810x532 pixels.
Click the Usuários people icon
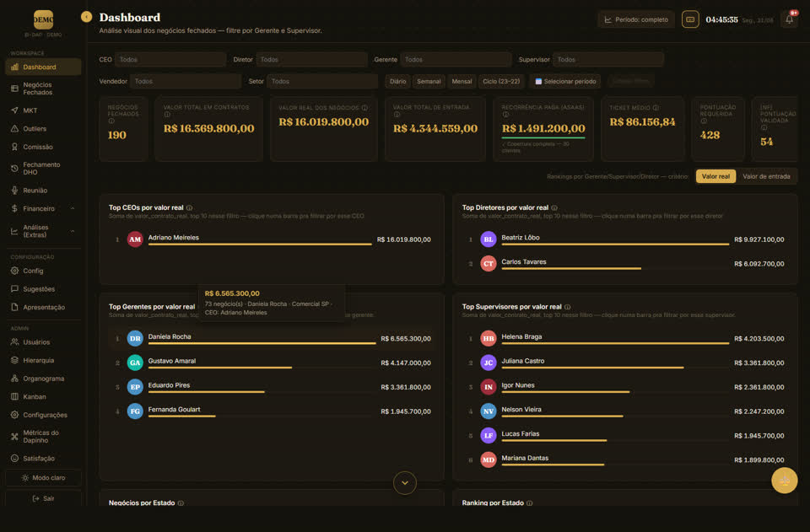pyautogui.click(x=14, y=342)
